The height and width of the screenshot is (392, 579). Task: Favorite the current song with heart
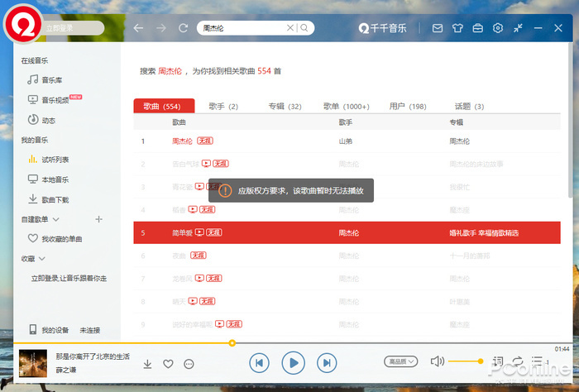(168, 364)
